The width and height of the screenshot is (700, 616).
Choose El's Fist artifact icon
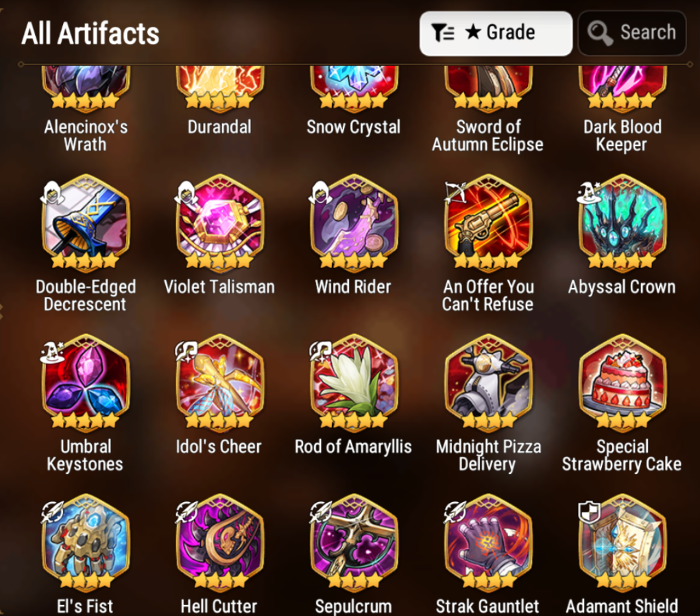[x=86, y=543]
